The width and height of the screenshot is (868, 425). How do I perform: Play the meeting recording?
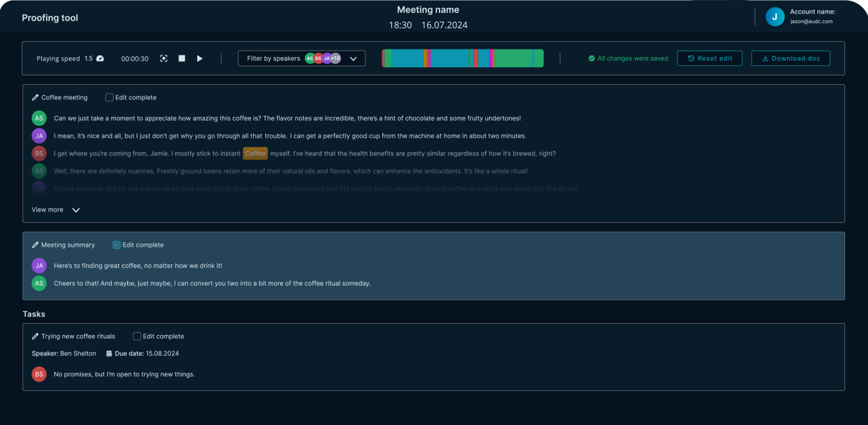pyautogui.click(x=200, y=58)
